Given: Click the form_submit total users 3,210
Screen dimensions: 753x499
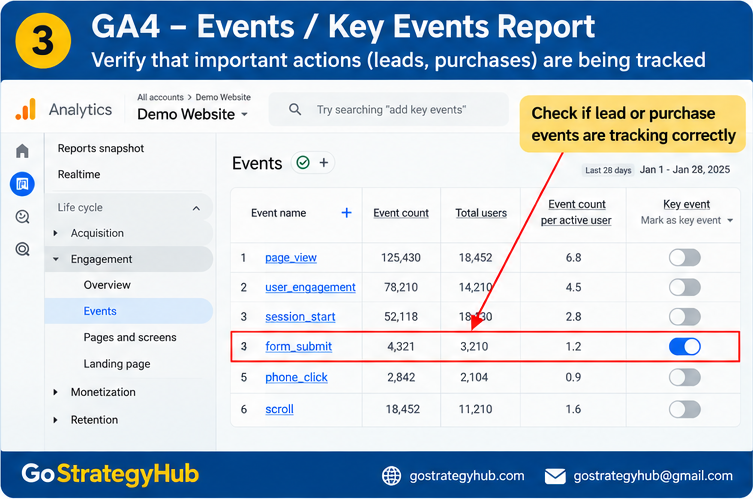Looking at the screenshot, I should tap(474, 346).
